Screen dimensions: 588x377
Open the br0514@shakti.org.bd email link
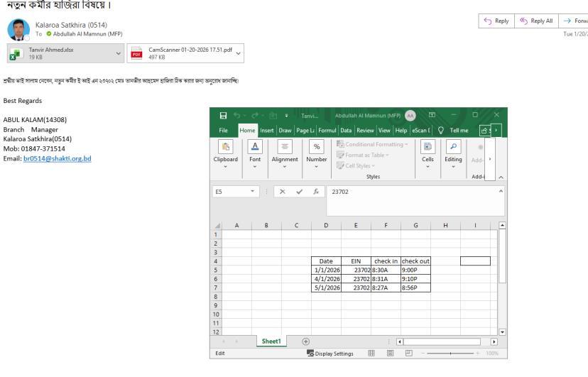point(57,158)
